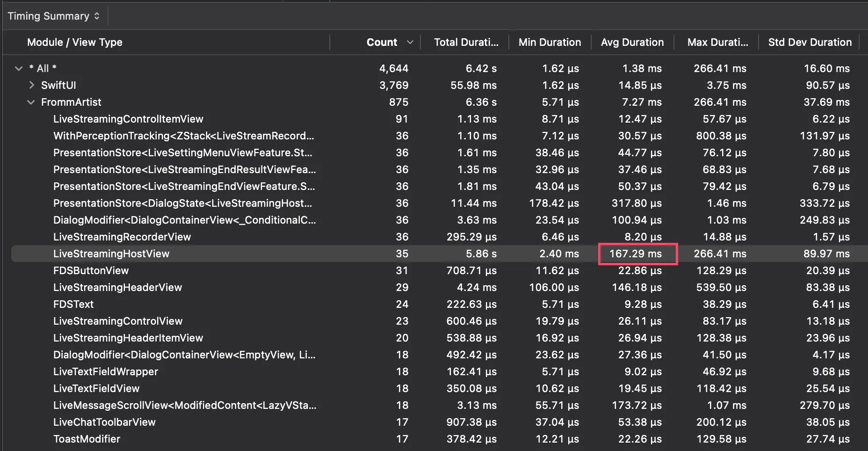Click the 89.97 ms std dev cell
This screenshot has width=868, height=451.
(x=827, y=254)
